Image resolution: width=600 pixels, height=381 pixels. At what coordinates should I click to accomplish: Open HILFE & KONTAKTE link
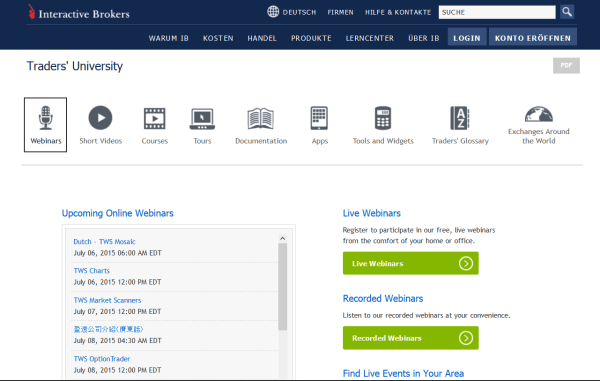tap(398, 12)
